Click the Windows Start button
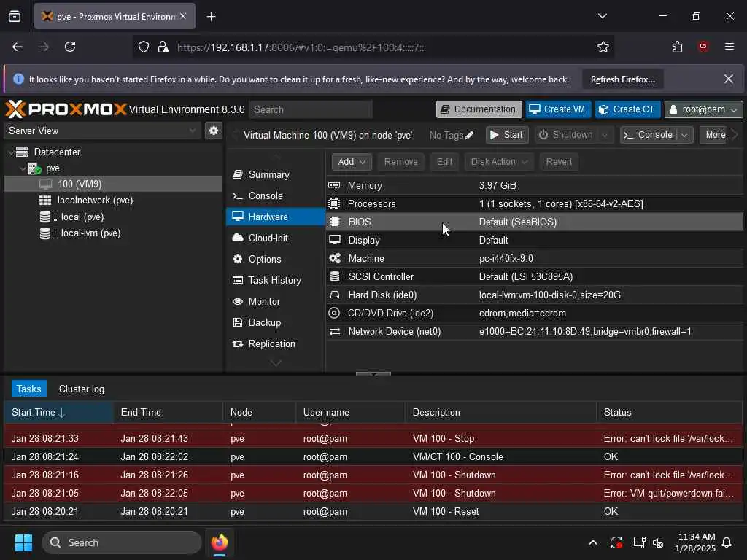The height and width of the screenshot is (560, 747). 23,542
